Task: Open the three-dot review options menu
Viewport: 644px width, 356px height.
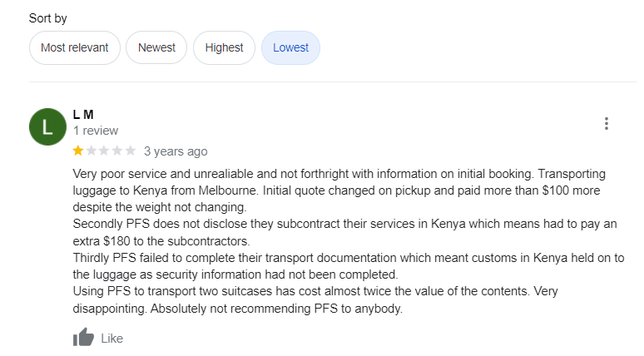Action: pyautogui.click(x=607, y=124)
